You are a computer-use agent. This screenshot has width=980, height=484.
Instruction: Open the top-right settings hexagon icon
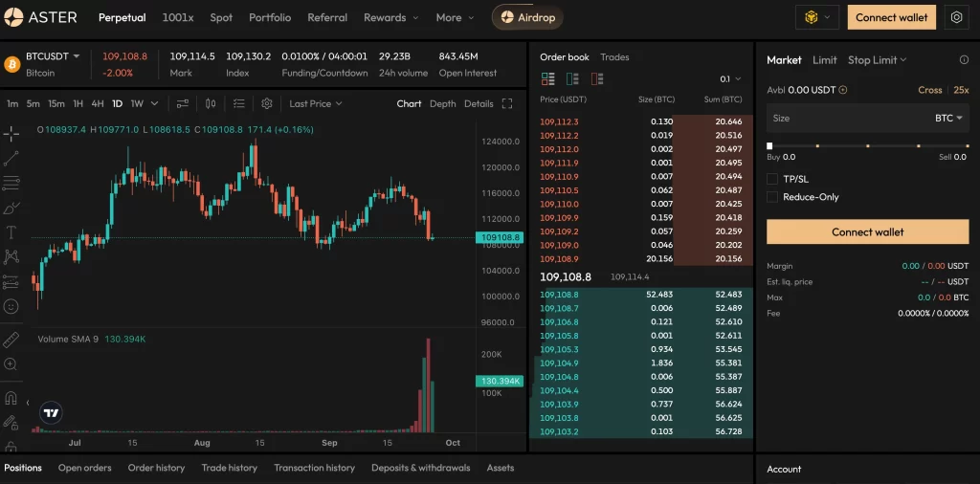pyautogui.click(x=956, y=17)
